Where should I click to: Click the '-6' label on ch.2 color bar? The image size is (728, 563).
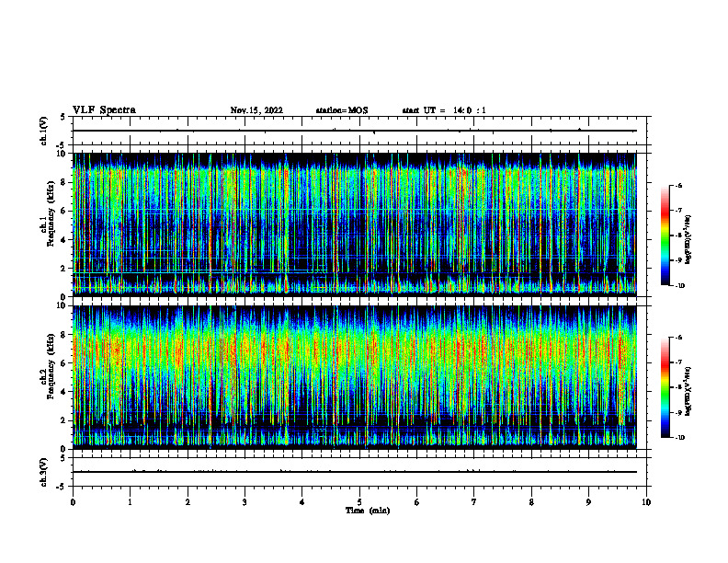tap(678, 338)
